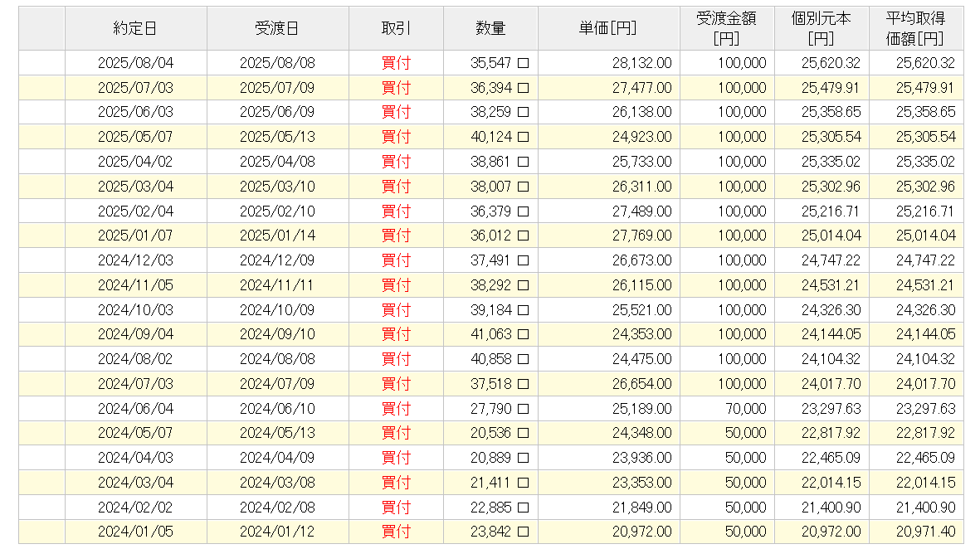Click the 約定日 column header
The height and width of the screenshot is (549, 980).
click(135, 28)
